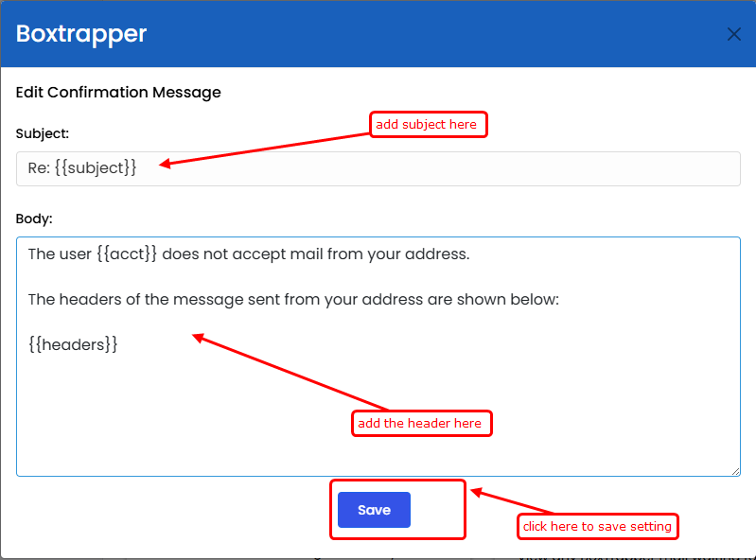This screenshot has width=756, height=560.
Task: Select the 'add subject here' annotation box
Action: 429,124
